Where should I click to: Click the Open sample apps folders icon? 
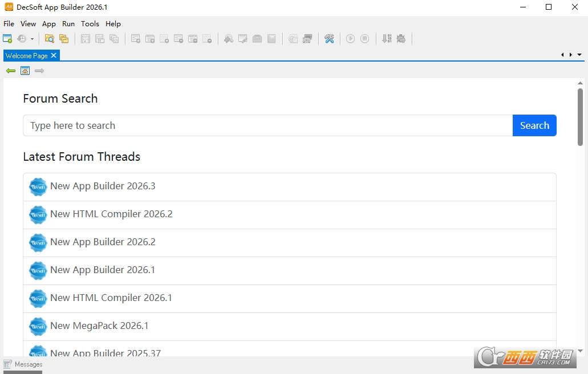(64, 39)
